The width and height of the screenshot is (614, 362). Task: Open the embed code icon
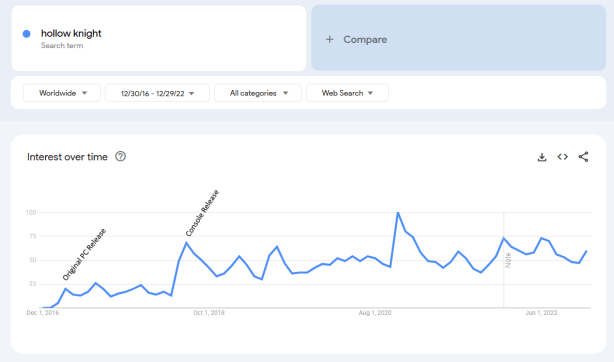click(x=563, y=157)
